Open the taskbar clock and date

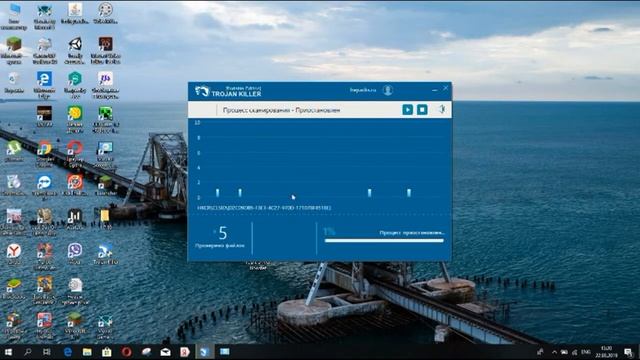click(x=607, y=352)
